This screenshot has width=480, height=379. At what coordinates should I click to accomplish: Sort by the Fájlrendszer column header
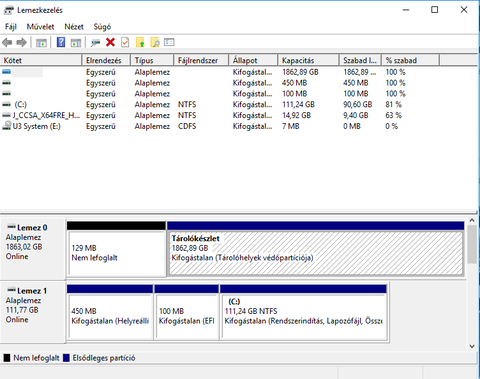[x=201, y=60]
